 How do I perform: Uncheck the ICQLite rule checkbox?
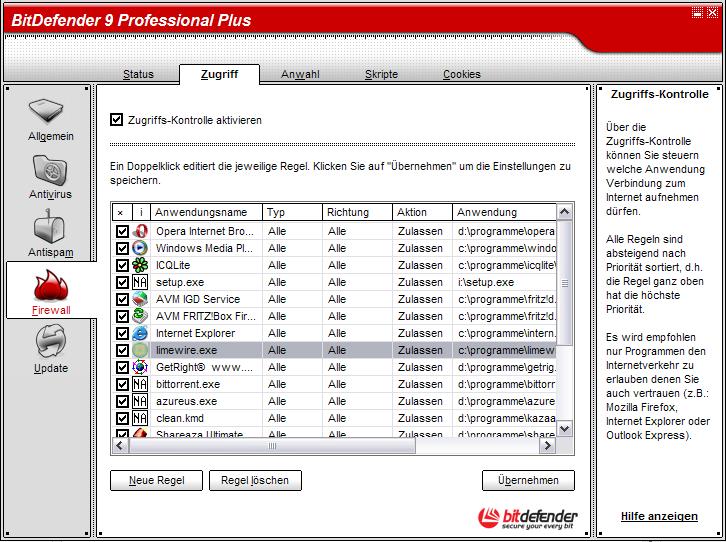coord(122,266)
